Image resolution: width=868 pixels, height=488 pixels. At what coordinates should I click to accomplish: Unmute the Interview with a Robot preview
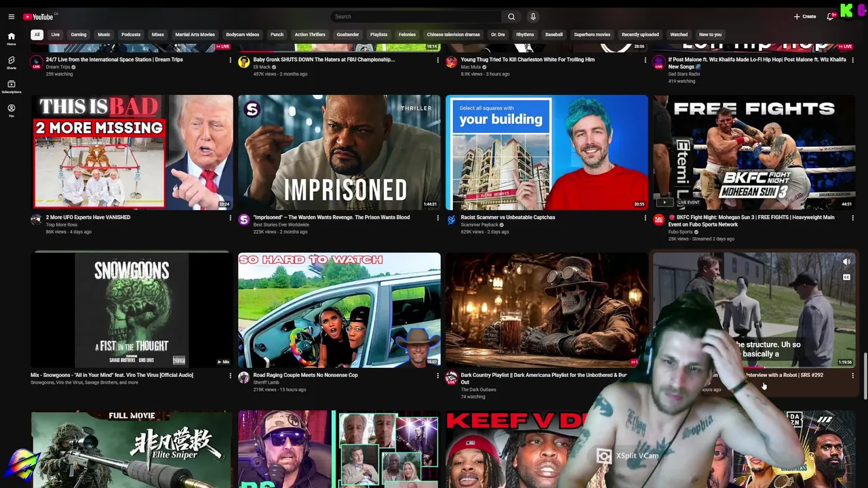coord(846,262)
